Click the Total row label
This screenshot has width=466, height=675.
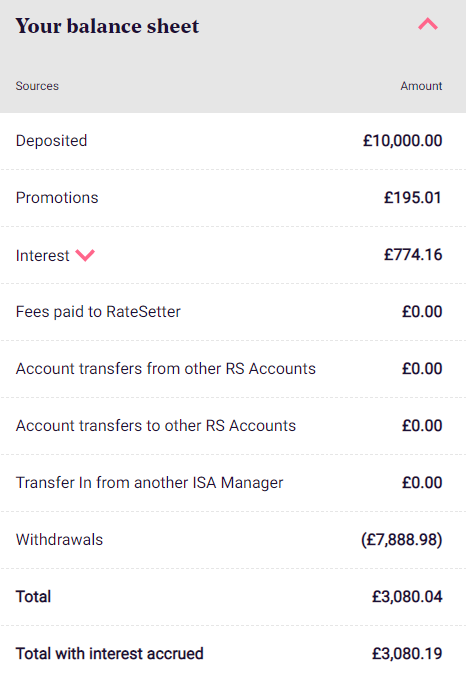pyautogui.click(x=33, y=597)
